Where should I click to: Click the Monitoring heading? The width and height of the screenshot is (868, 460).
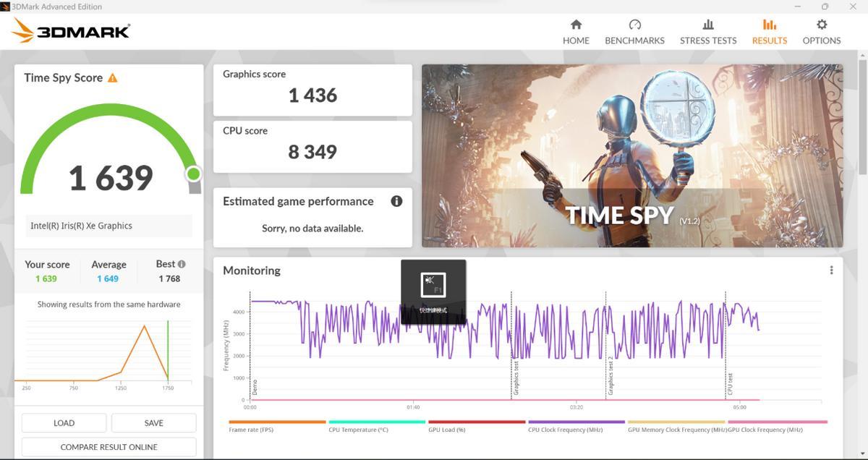pyautogui.click(x=252, y=271)
